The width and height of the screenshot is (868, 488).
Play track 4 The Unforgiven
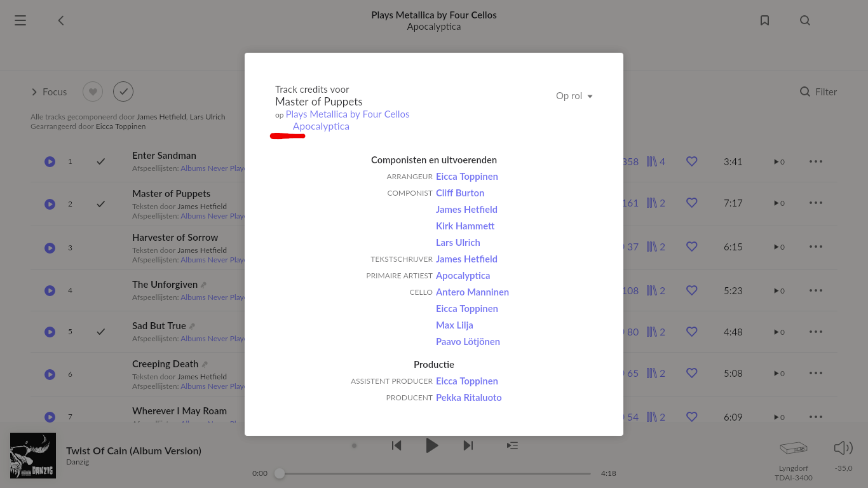pos(50,290)
